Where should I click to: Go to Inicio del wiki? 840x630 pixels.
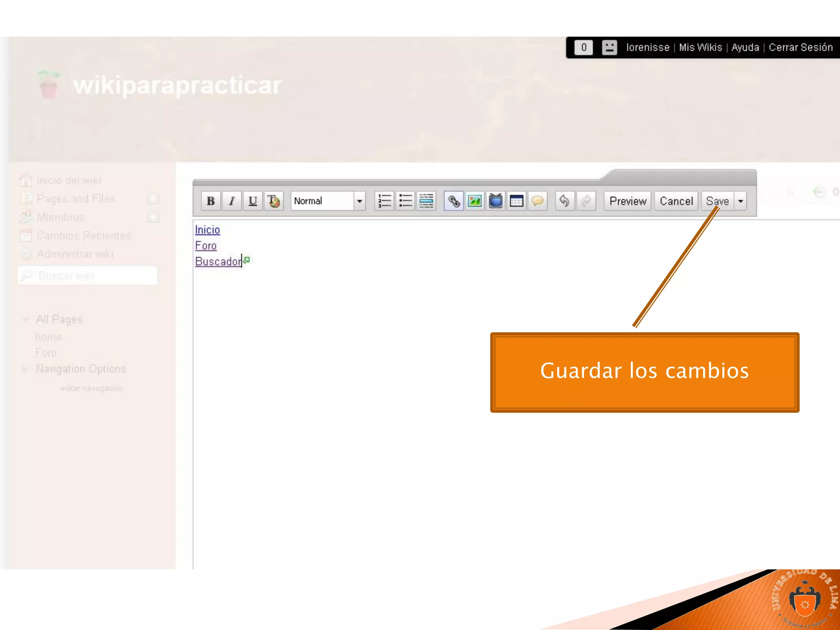click(x=68, y=180)
